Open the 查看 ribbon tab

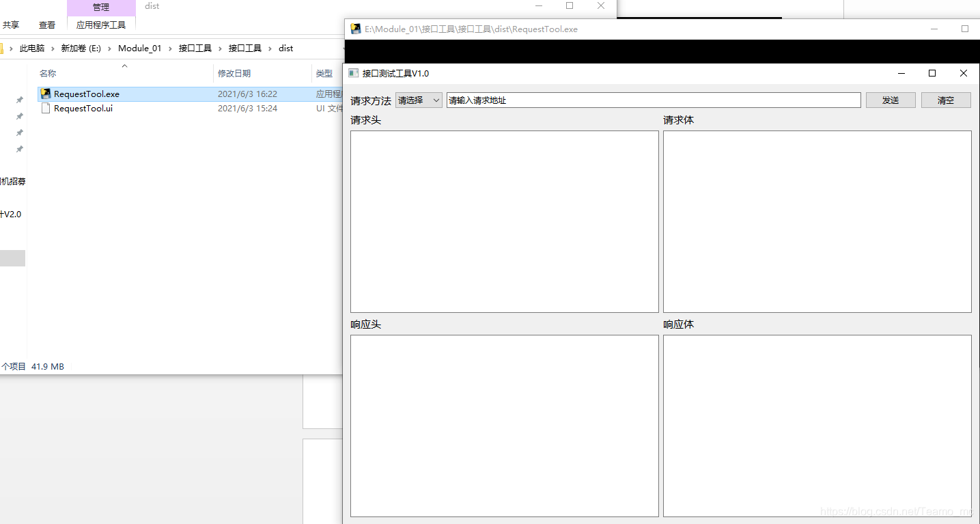tap(47, 25)
